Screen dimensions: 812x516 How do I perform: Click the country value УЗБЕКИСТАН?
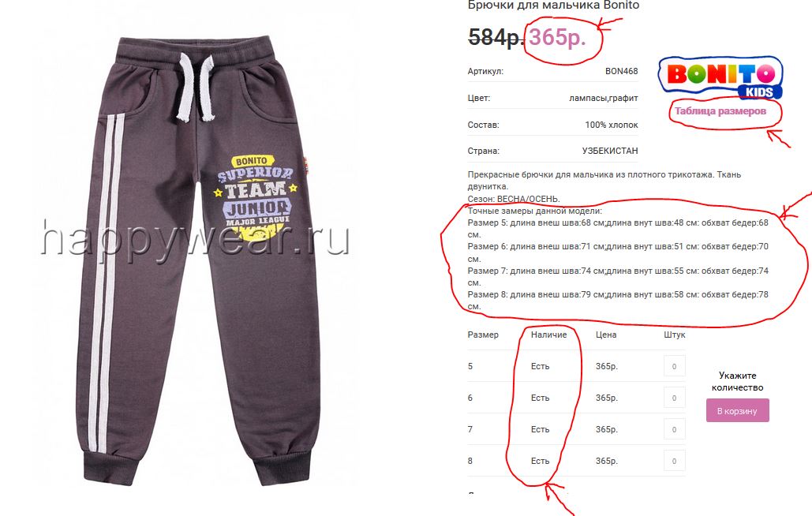(609, 151)
